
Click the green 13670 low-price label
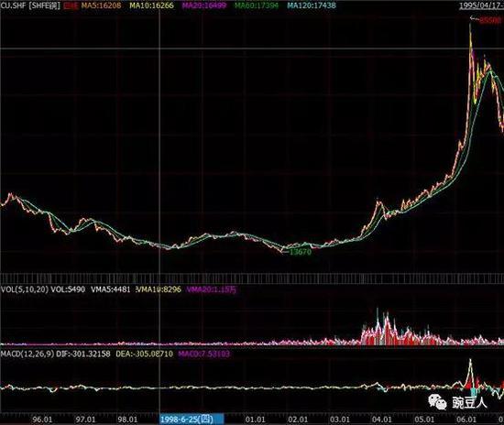point(301,252)
